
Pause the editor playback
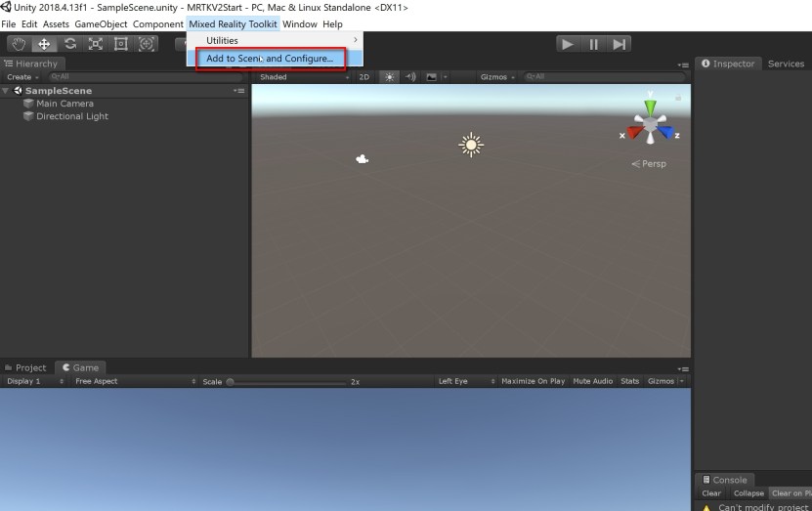[x=593, y=44]
